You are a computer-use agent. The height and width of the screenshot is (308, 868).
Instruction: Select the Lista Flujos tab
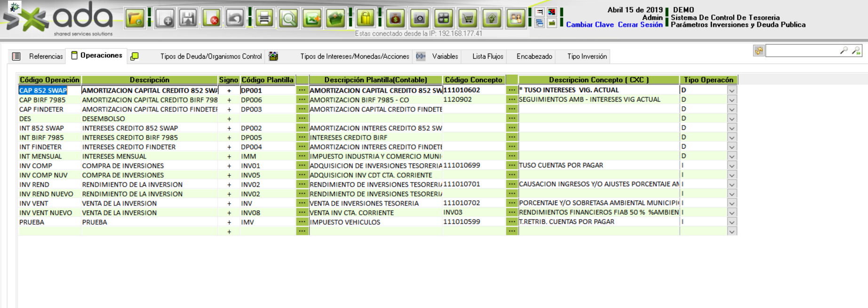pyautogui.click(x=487, y=56)
